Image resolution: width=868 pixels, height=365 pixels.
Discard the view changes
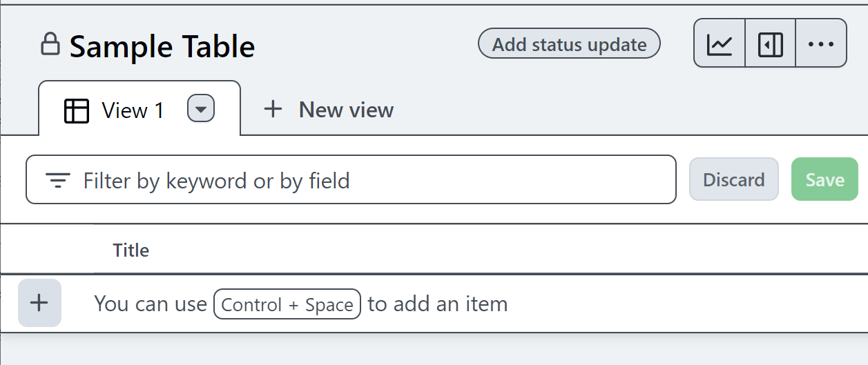click(733, 180)
